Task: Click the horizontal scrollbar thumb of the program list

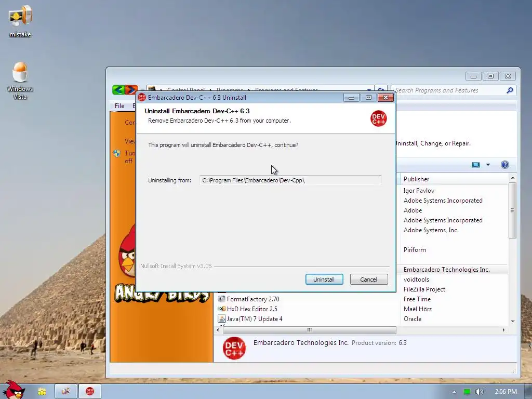Action: click(310, 330)
